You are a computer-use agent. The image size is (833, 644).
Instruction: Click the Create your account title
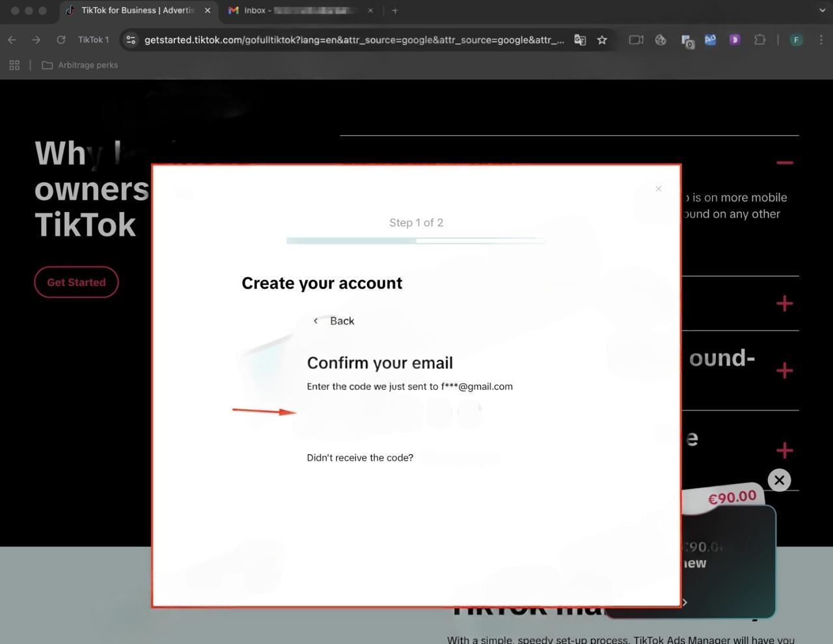click(x=322, y=283)
